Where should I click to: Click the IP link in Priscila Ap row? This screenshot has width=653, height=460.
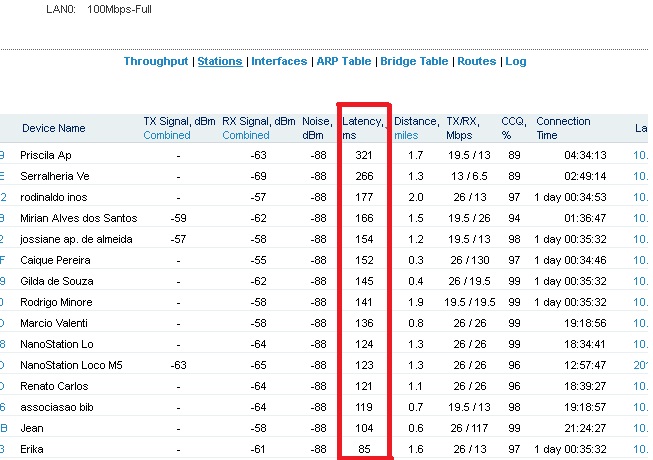click(x=641, y=155)
